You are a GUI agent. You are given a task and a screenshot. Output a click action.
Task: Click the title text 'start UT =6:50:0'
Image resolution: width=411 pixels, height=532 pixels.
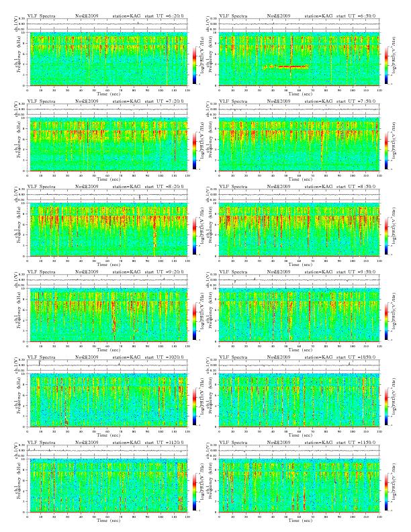click(357, 15)
